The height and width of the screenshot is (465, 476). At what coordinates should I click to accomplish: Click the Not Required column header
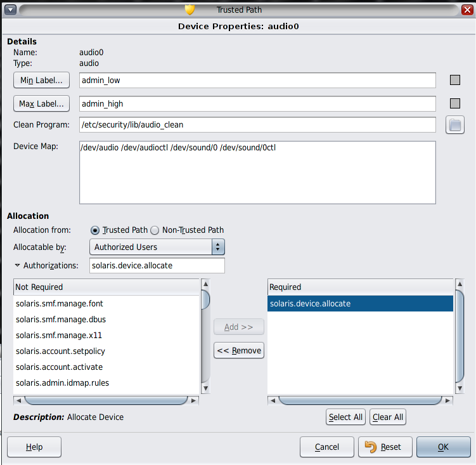pos(106,287)
